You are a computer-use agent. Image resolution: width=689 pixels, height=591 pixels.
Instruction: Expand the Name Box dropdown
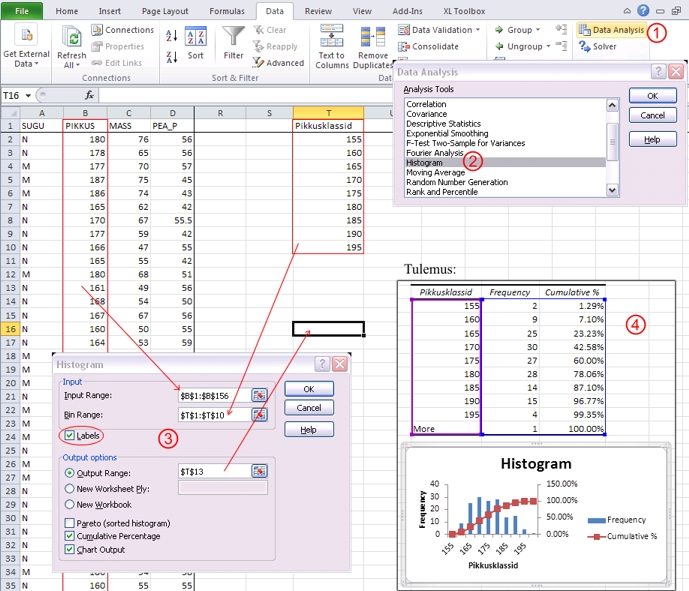[x=28, y=95]
